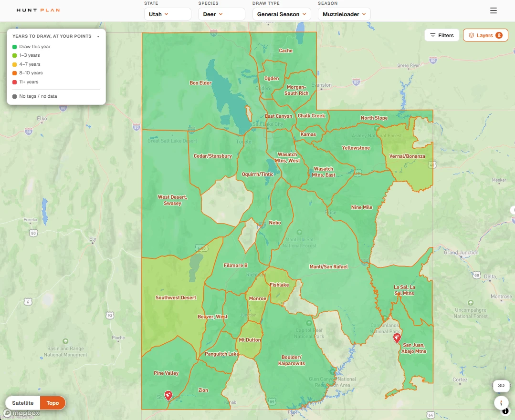The image size is (515, 420).
Task: Open the Filters panel
Action: click(442, 35)
